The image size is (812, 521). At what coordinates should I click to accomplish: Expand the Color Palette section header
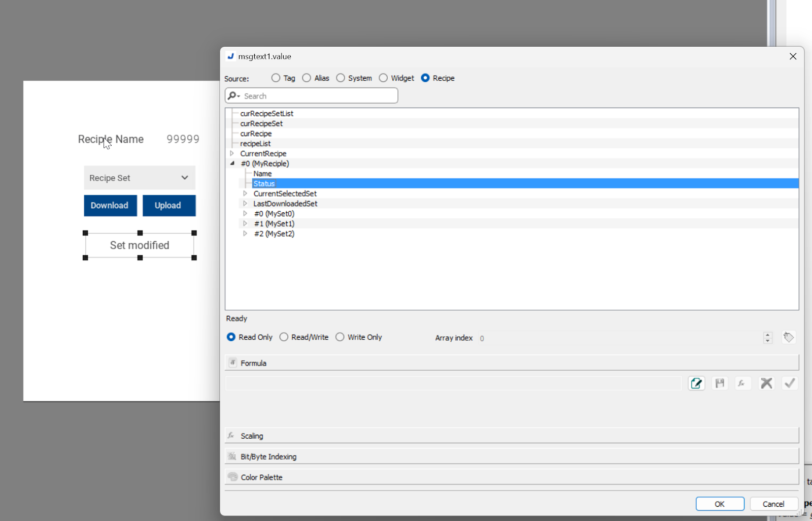coord(512,477)
